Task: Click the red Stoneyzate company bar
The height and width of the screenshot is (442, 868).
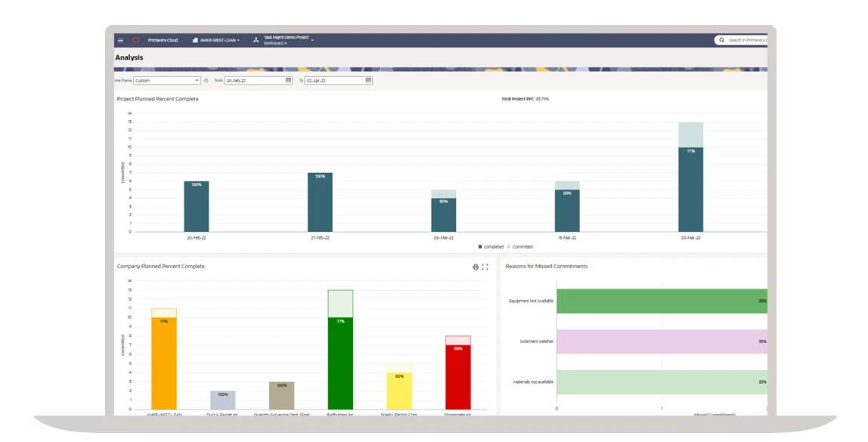Action: pyautogui.click(x=458, y=378)
